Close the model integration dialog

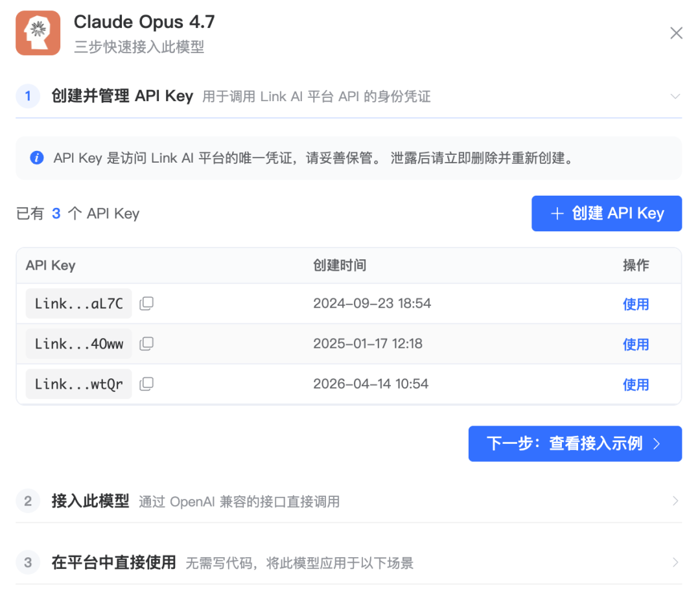(x=676, y=33)
